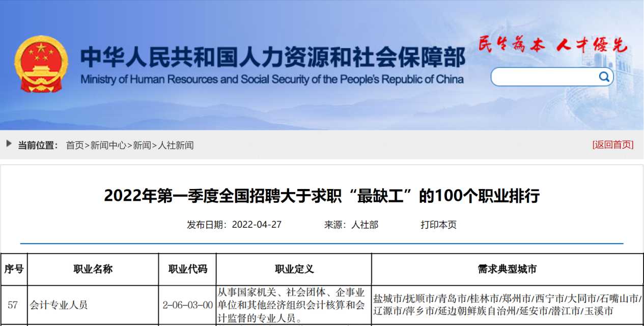
Task: Click the 来源：人社部 source text
Action: [x=351, y=225]
